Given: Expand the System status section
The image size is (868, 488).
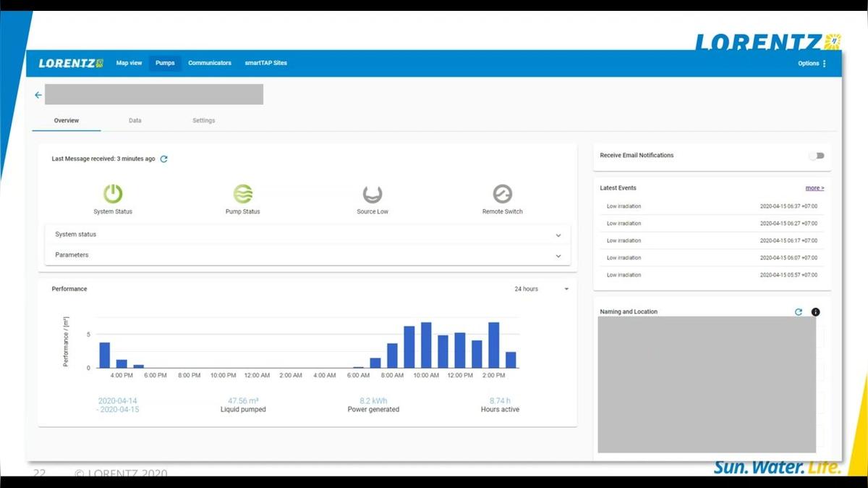Looking at the screenshot, I should point(558,235).
